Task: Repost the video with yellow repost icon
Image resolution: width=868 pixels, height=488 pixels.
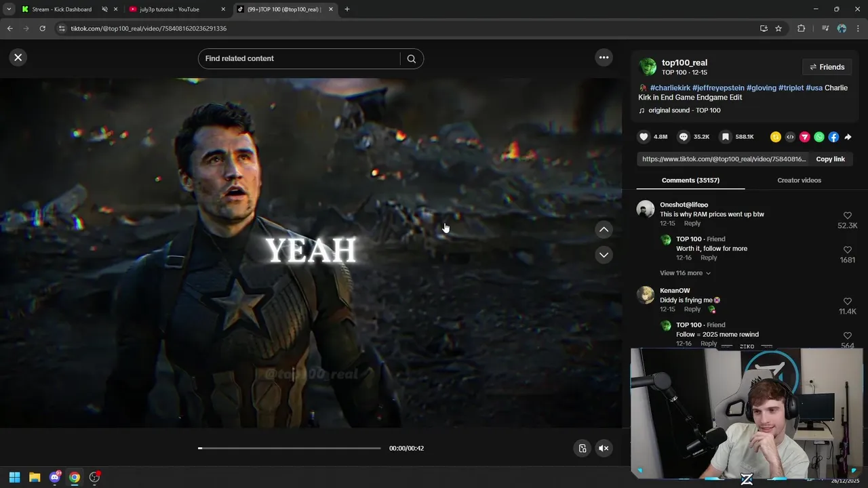Action: [x=776, y=137]
